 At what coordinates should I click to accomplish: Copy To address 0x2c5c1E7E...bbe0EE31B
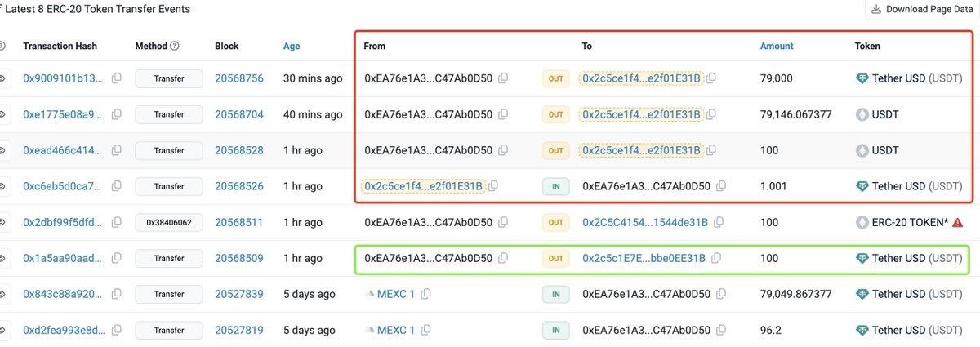[716, 258]
